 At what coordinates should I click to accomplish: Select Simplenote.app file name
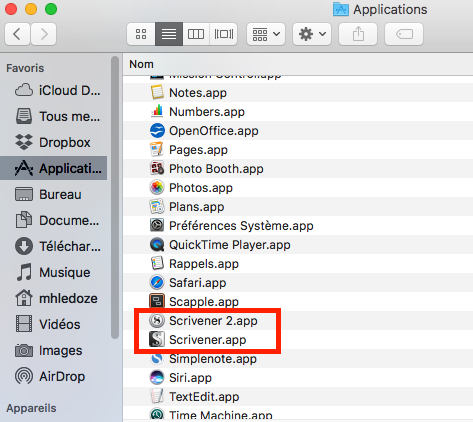click(213, 359)
